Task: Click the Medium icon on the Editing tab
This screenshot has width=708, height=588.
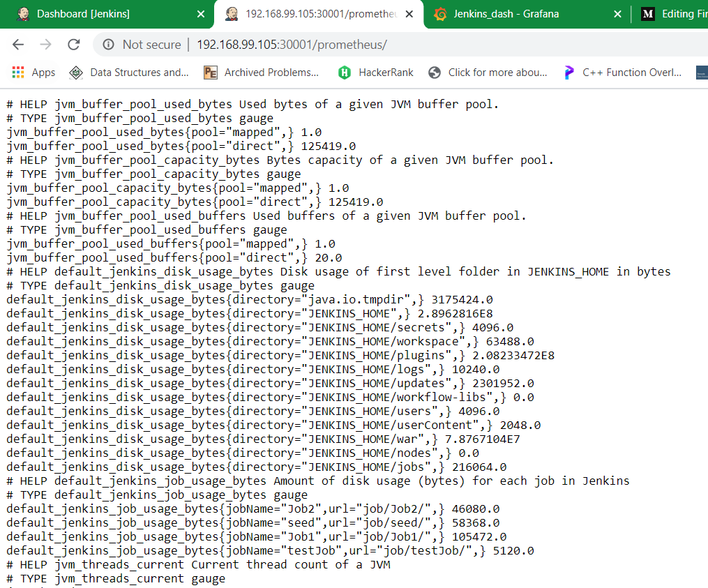Action: pyautogui.click(x=648, y=13)
